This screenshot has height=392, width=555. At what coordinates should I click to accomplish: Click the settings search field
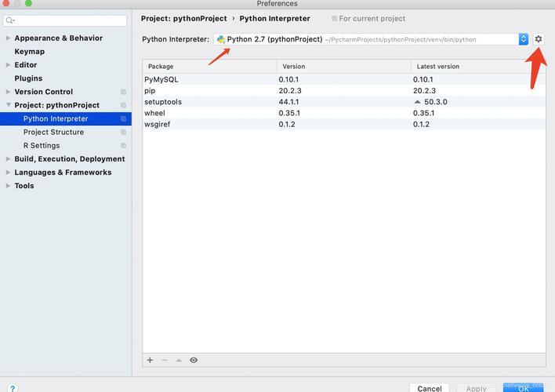(65, 20)
